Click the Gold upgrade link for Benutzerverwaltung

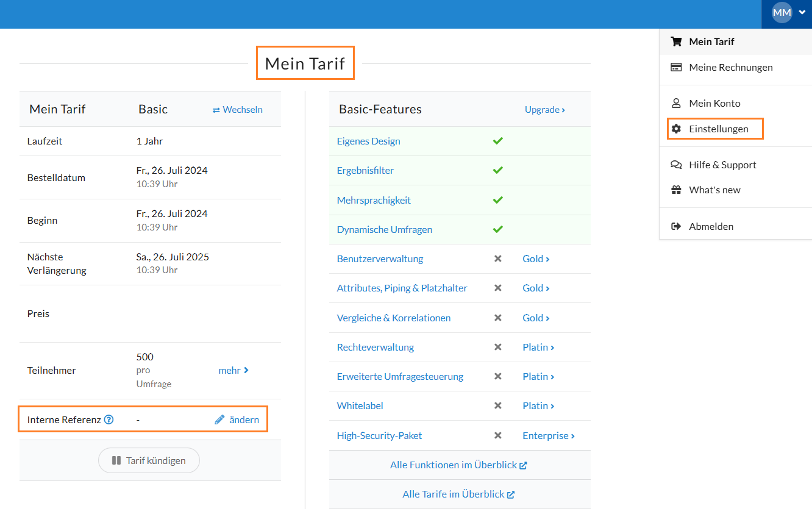[x=536, y=259]
